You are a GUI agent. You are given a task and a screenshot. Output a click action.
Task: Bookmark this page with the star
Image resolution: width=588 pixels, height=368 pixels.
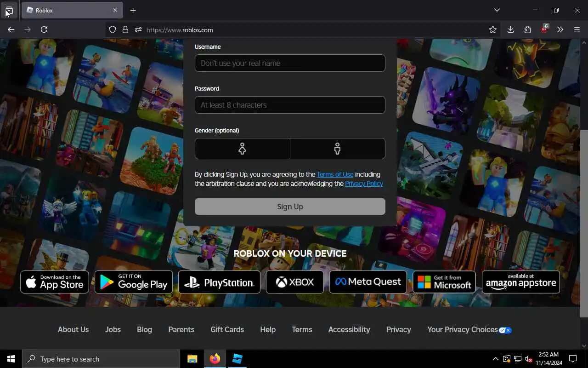(x=493, y=30)
